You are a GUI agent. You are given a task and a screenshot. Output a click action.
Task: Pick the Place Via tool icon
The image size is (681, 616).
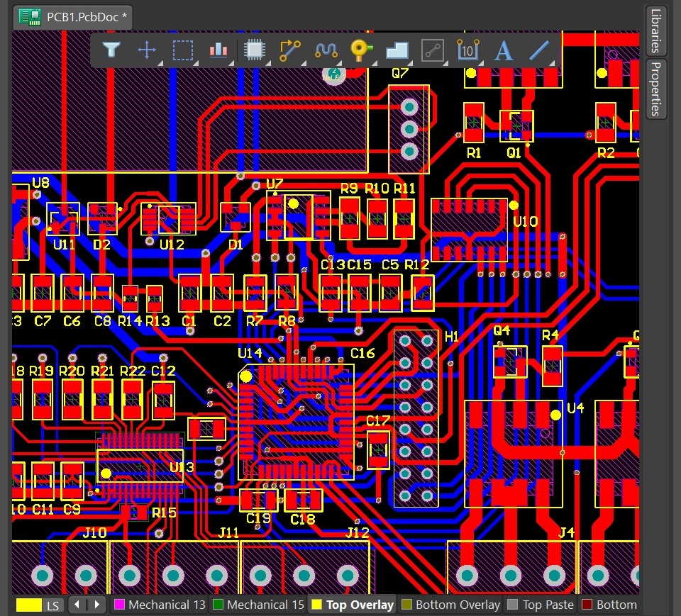360,50
